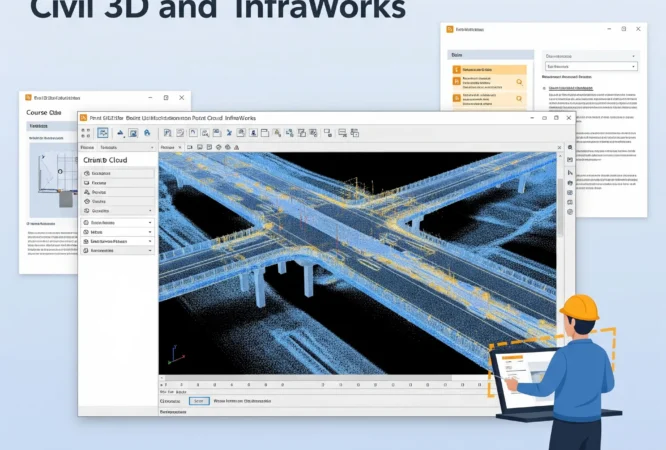Open the dropdown arrow in left panel tab bar
The width and height of the screenshot is (666, 450).
(x=152, y=147)
